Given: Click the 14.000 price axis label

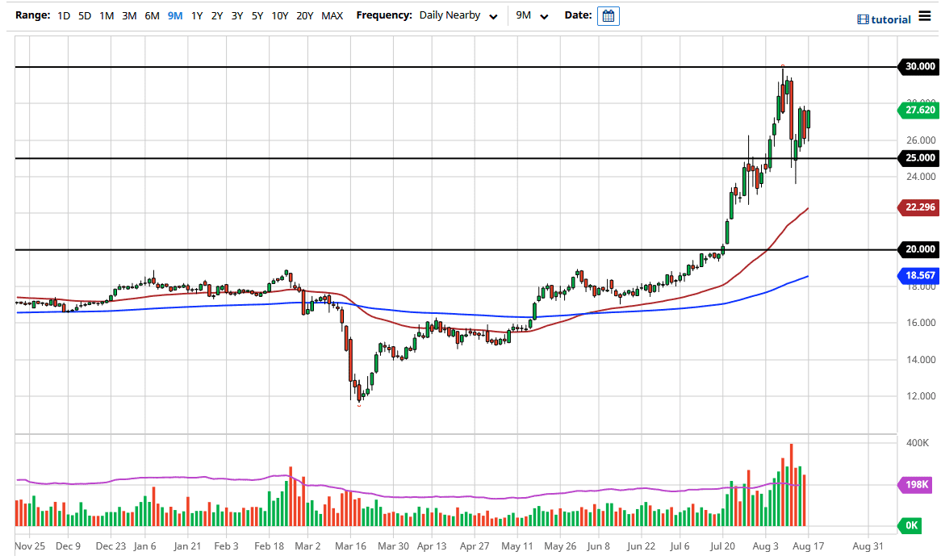Looking at the screenshot, I should 921,360.
